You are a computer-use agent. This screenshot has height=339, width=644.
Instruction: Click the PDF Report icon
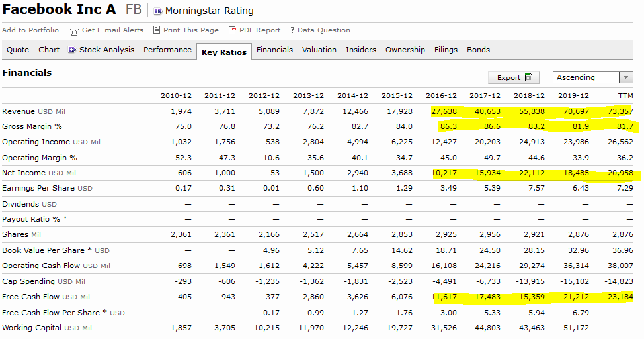click(x=232, y=30)
